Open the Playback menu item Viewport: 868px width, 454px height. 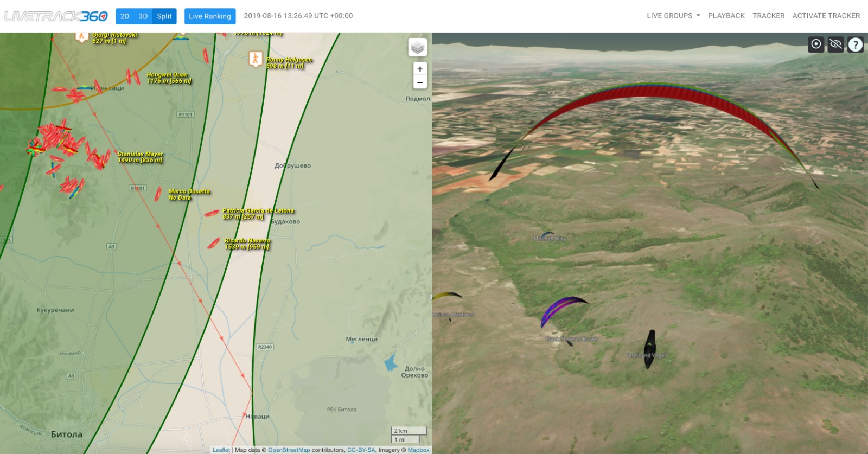[x=726, y=16]
